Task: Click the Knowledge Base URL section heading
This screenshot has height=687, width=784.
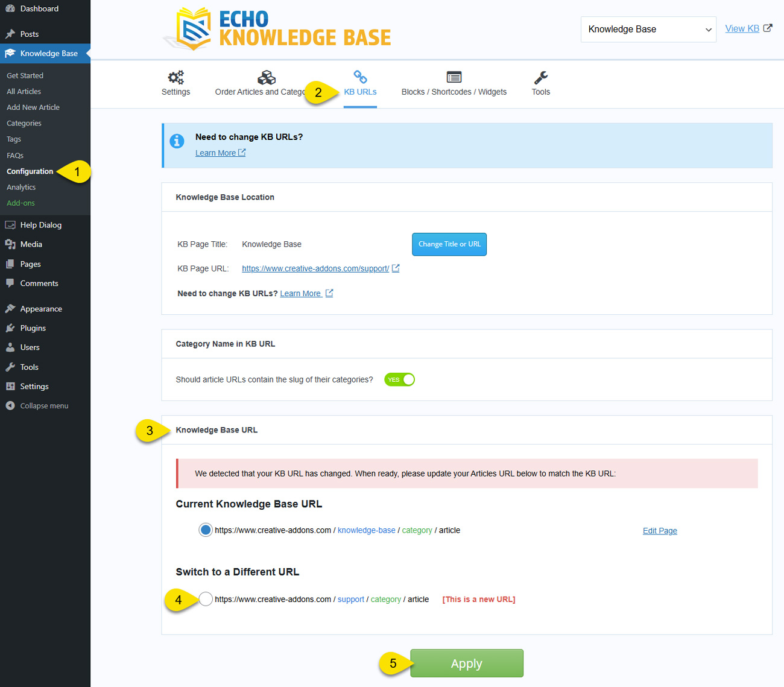Action: point(217,430)
